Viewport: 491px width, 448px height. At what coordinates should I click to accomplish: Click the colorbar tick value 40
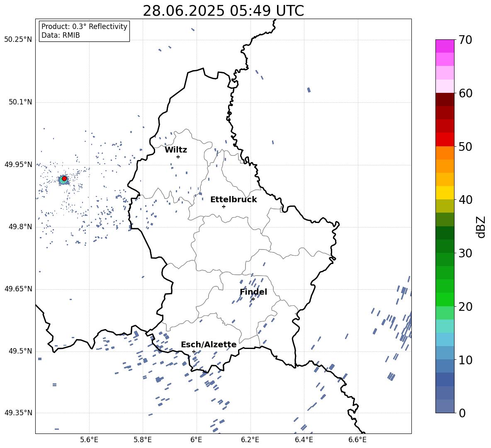465,200
